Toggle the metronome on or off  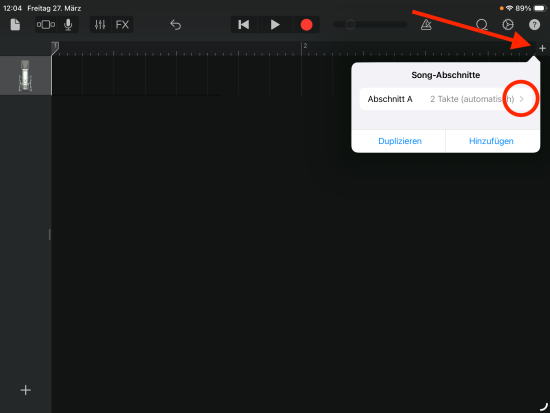coord(426,25)
